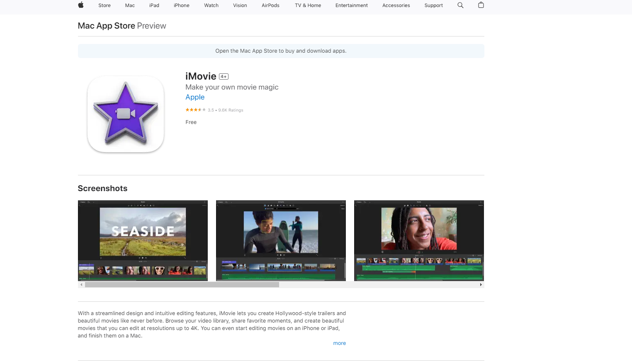Open the shopping bag icon

coord(481,5)
